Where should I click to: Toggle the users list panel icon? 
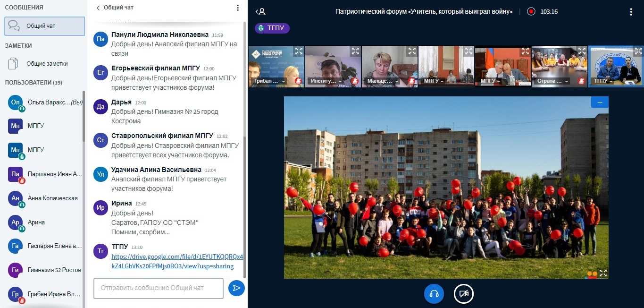pyautogui.click(x=260, y=11)
